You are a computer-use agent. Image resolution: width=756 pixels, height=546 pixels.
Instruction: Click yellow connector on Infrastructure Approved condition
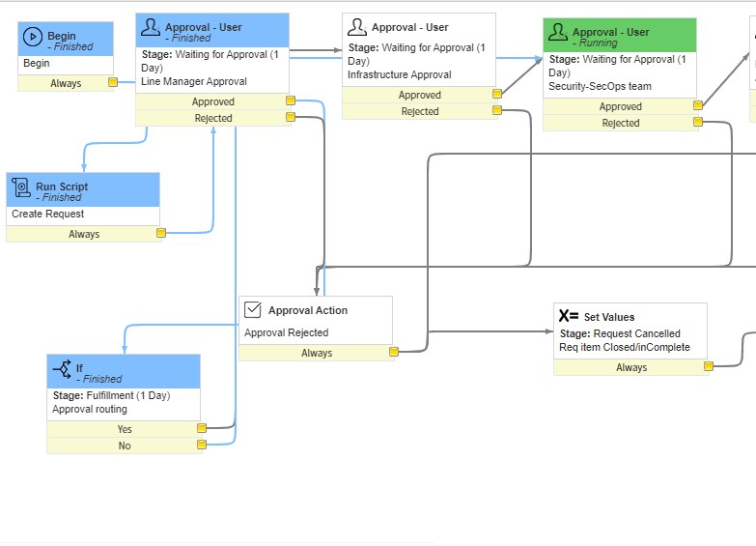click(497, 94)
